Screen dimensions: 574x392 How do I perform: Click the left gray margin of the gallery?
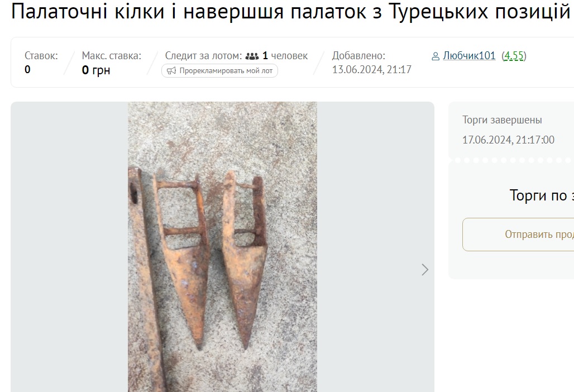[x=69, y=247]
